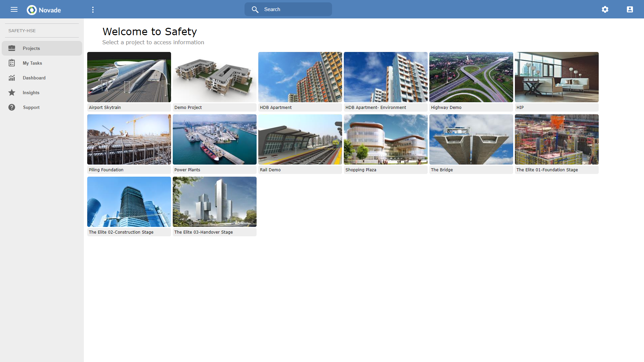Open the Airport Skytrain project thumbnail

[129, 77]
